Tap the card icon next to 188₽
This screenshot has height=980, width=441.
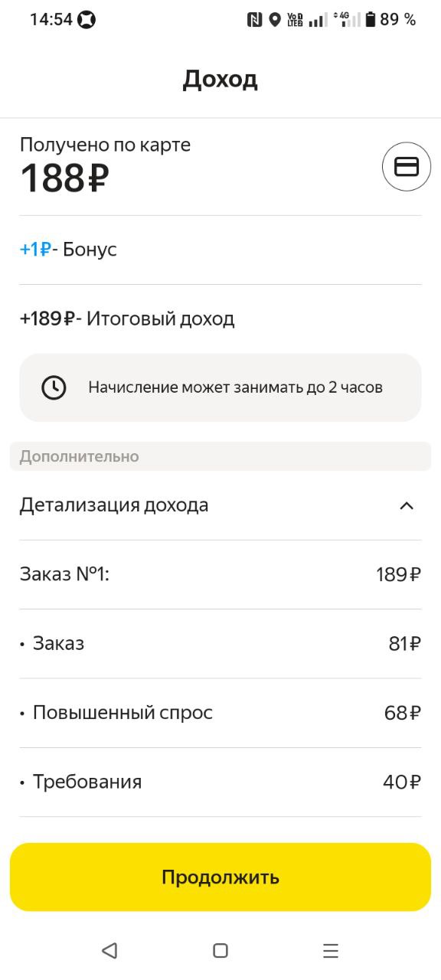point(407,167)
